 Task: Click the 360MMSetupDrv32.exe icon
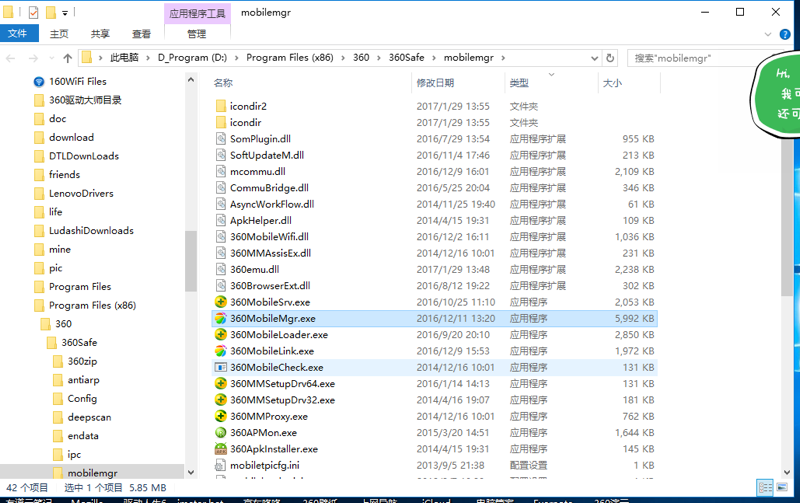coord(220,400)
